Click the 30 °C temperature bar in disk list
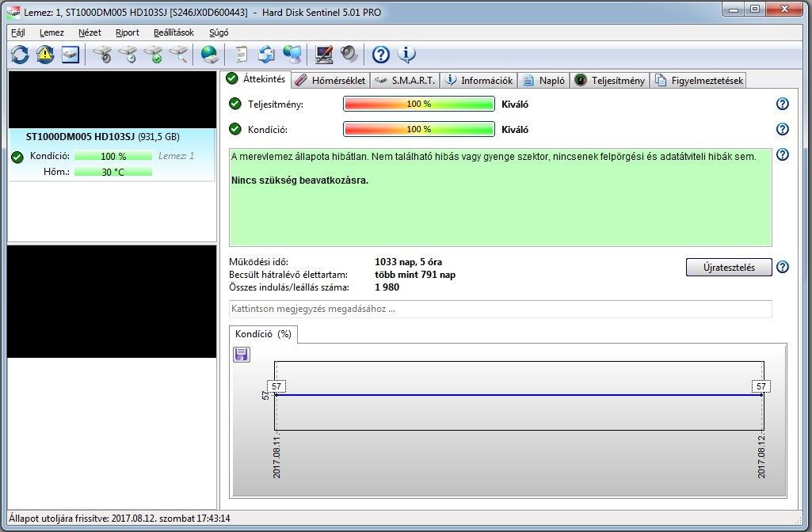 (113, 172)
